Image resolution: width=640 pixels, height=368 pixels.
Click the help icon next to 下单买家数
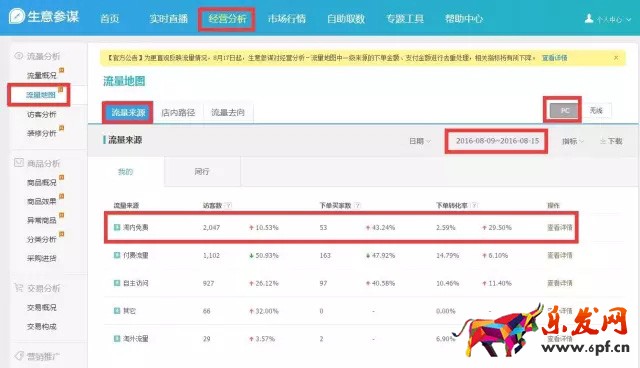coord(358,205)
